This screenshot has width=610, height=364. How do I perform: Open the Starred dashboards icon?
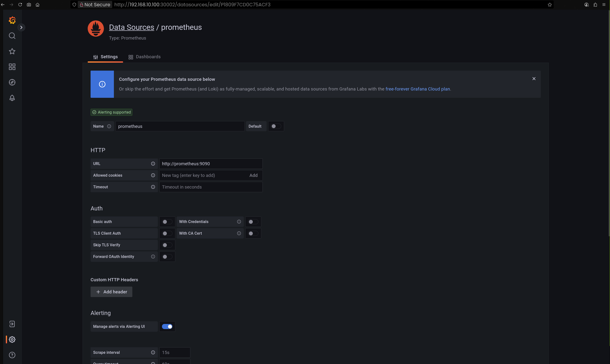12,51
